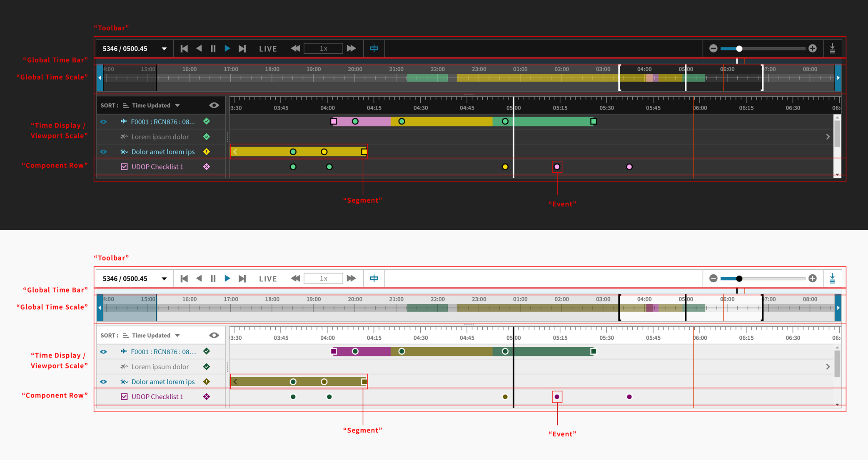Click download icon in light theme toolbar
Screen dimensions: 868x460
click(832, 278)
